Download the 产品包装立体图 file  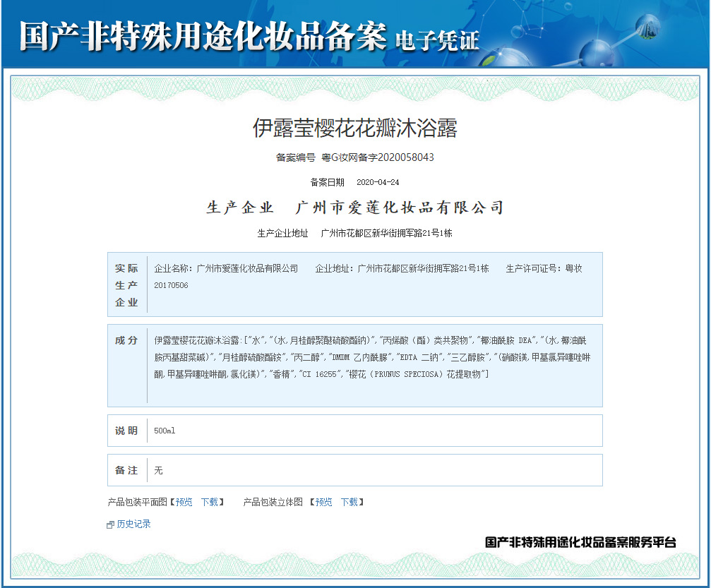pos(349,502)
